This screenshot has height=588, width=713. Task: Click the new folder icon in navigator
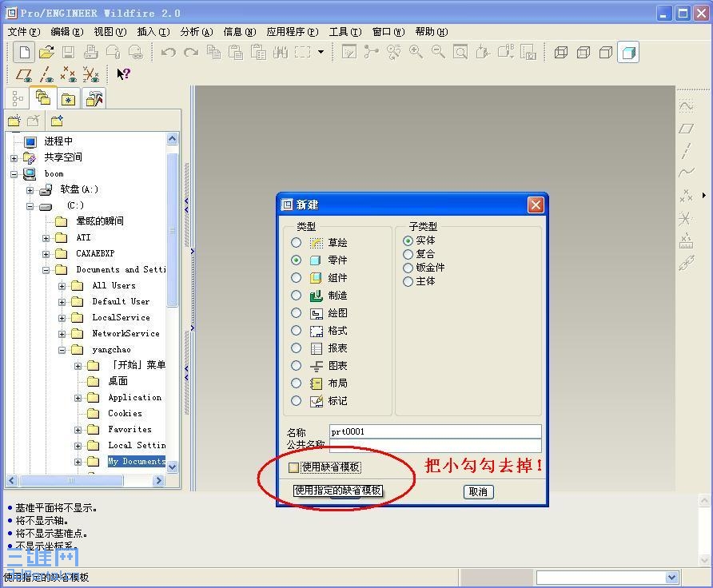tap(14, 121)
